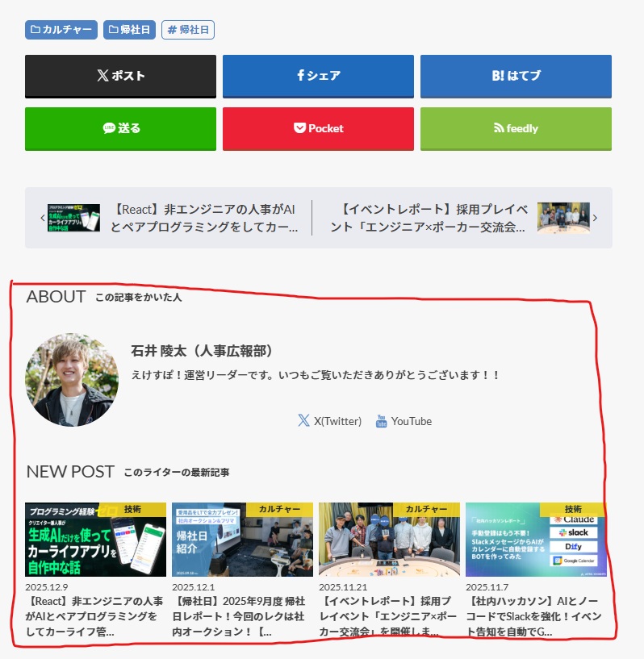This screenshot has width=644, height=659.
Task: Open the car life app article thumbnail
Action: 95,540
